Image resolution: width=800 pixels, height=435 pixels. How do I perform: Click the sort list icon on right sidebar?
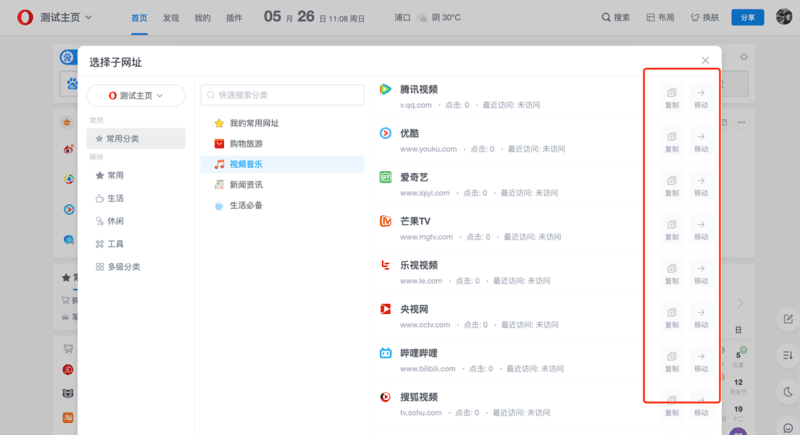788,355
